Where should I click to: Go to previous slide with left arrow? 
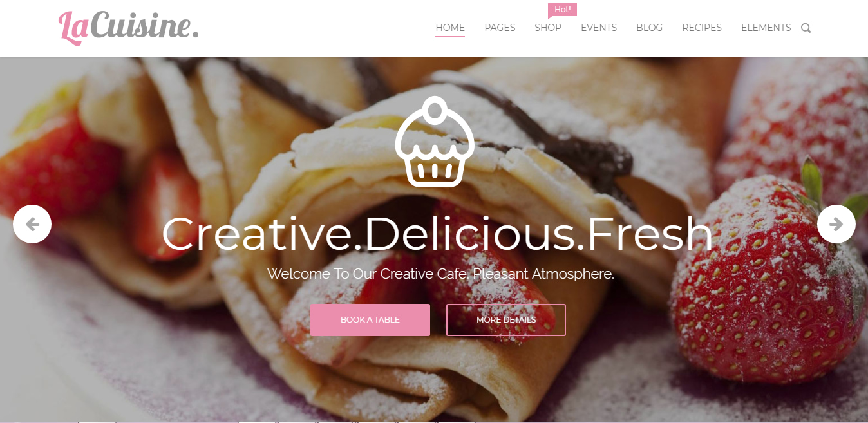(x=32, y=224)
